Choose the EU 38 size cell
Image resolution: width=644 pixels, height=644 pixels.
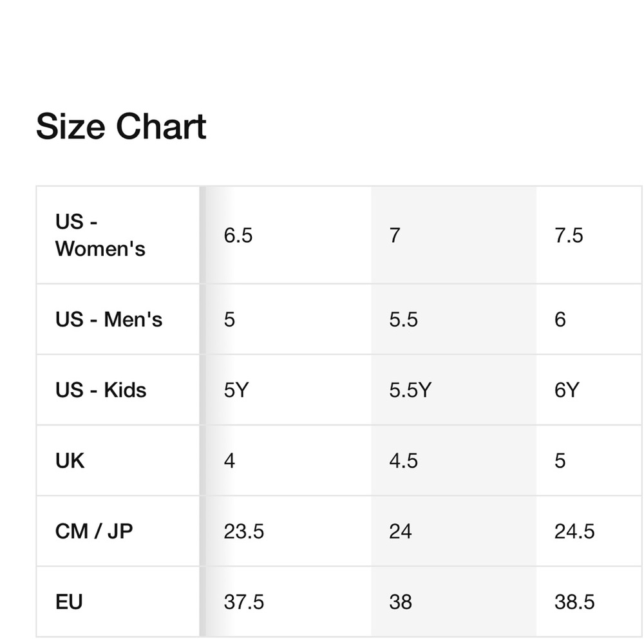(454, 601)
